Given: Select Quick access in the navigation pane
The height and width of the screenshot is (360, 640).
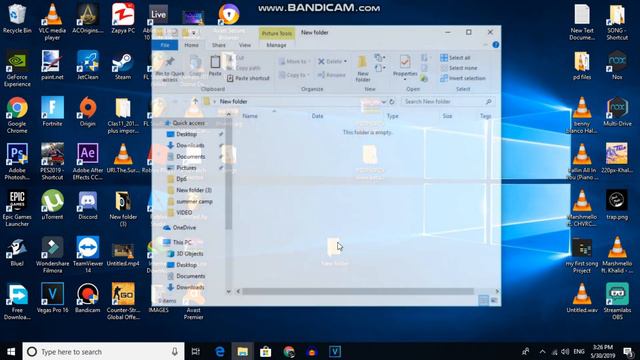Looking at the screenshot, I should coord(184,123).
